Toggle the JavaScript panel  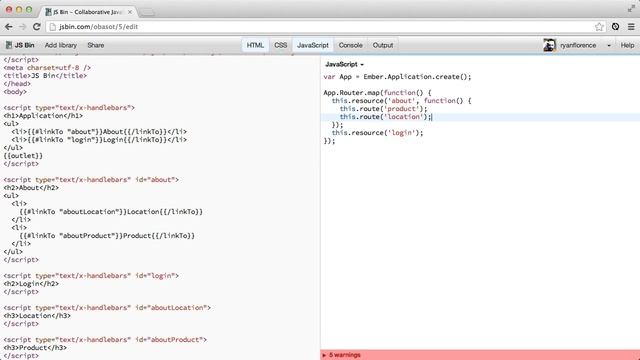[313, 45]
